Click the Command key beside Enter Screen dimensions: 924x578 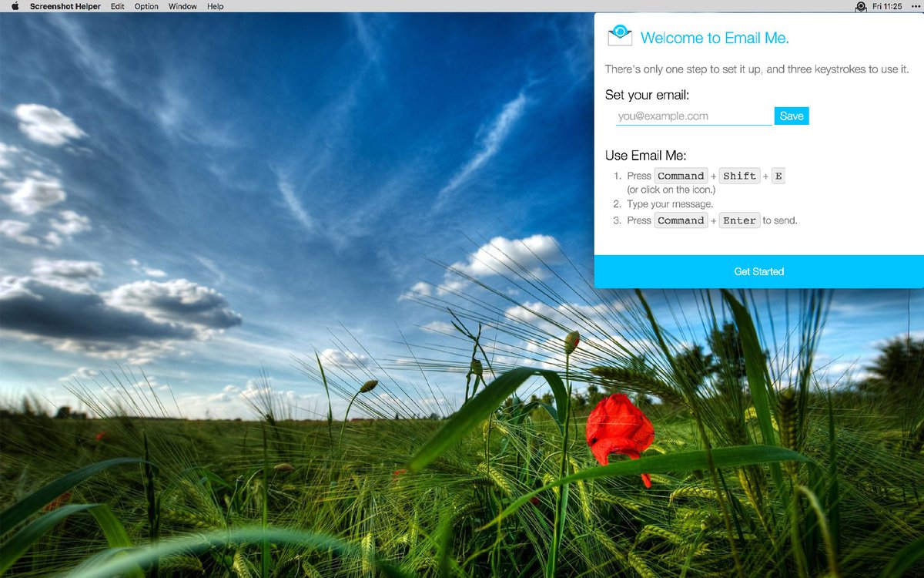tap(681, 220)
